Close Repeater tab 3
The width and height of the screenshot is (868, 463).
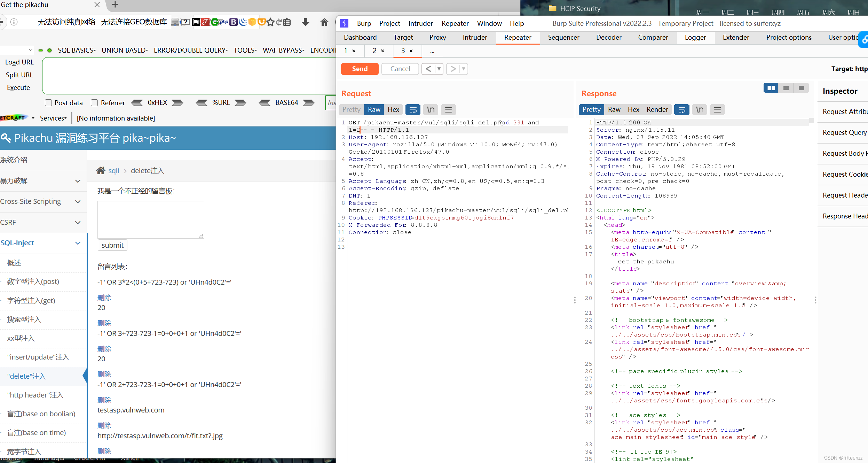(411, 51)
